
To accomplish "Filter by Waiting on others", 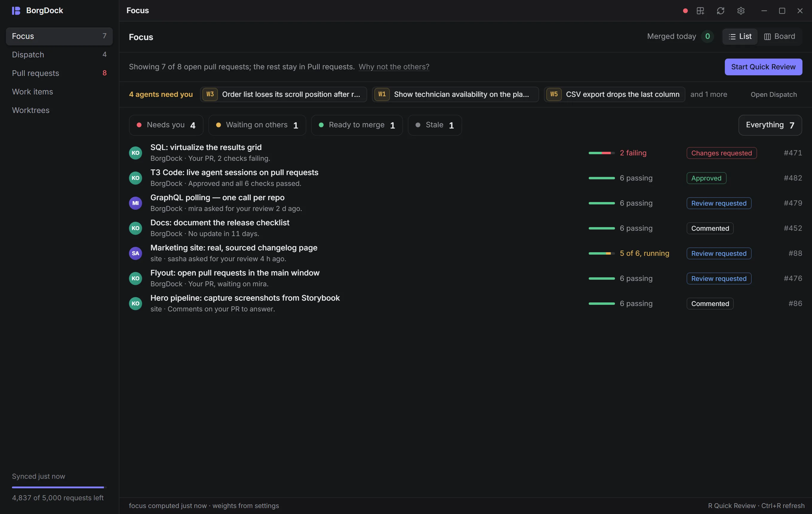I will pos(257,125).
